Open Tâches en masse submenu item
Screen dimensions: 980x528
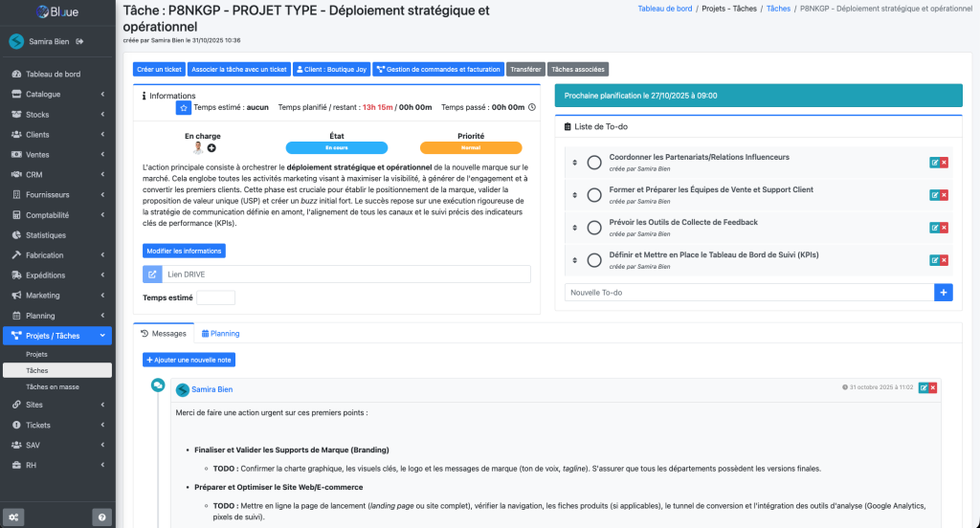coord(53,386)
